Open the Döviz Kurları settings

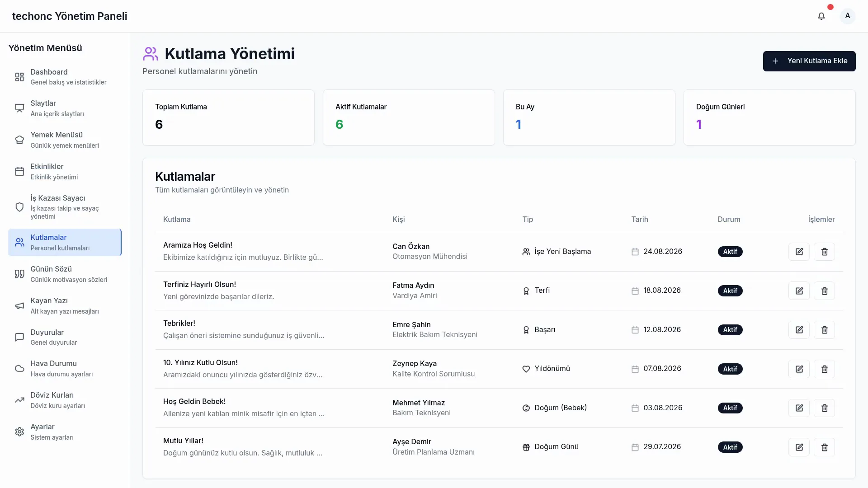[x=65, y=400]
